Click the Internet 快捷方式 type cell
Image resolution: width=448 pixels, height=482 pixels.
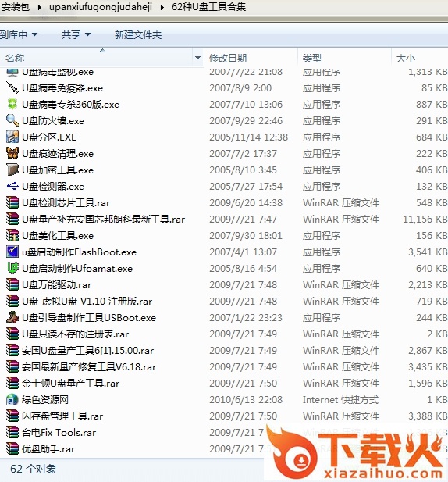[x=340, y=400]
